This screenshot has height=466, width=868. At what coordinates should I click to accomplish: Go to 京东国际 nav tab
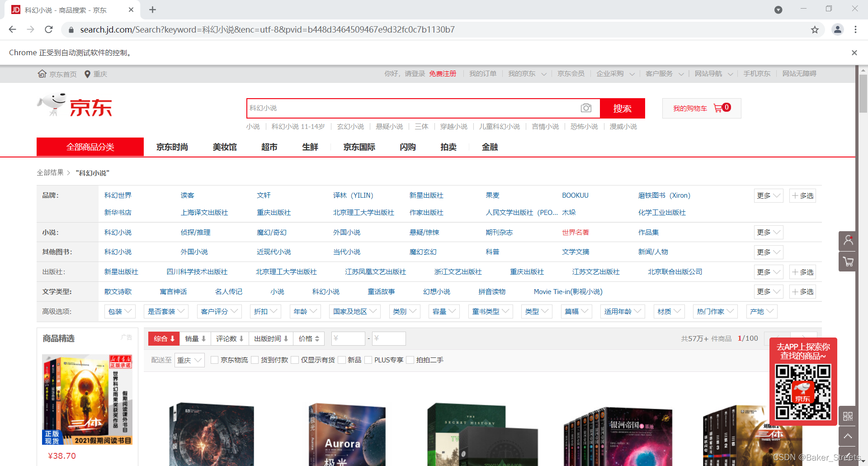(x=359, y=147)
